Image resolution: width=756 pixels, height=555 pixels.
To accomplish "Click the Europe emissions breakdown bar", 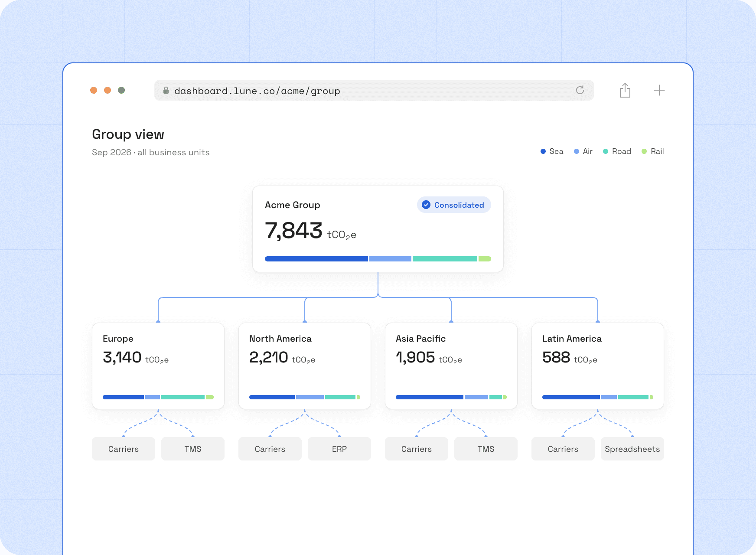I will pos(158,397).
